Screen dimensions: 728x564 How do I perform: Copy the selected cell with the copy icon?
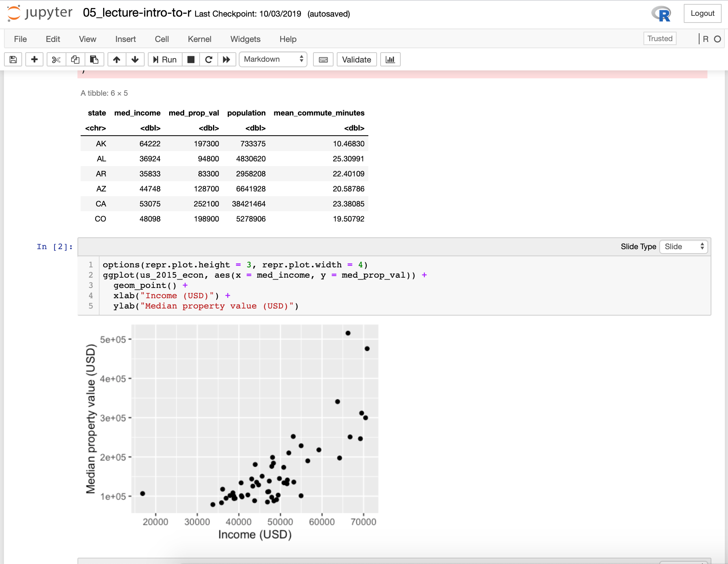pos(75,59)
